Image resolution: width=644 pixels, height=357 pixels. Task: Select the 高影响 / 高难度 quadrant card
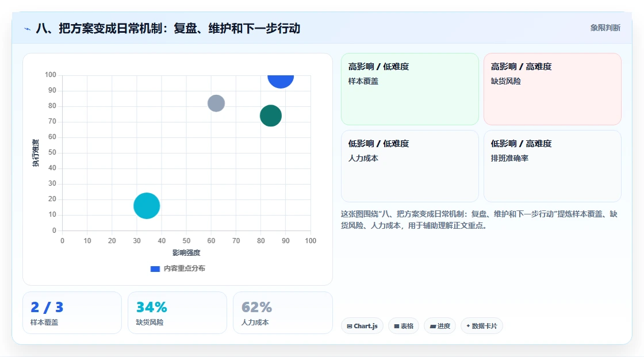coord(553,89)
